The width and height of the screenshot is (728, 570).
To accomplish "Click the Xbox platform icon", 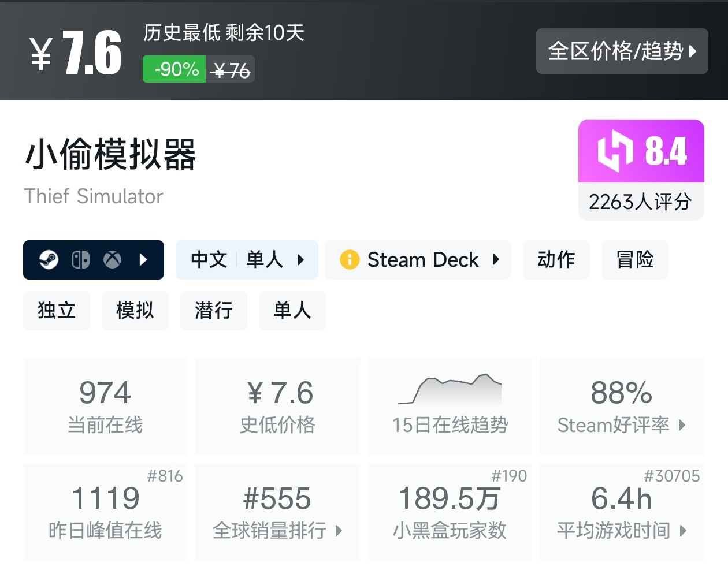I will point(112,260).
